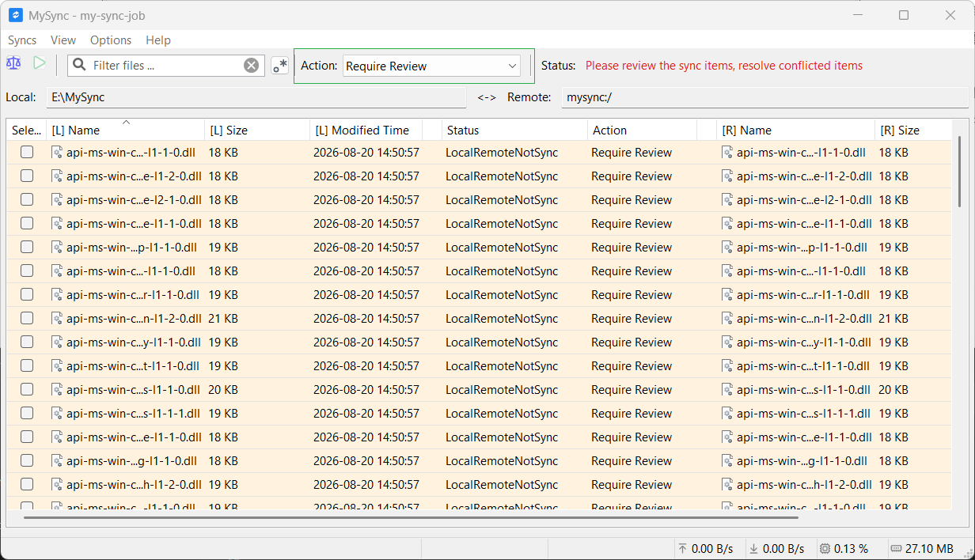Open the View menu

point(63,40)
